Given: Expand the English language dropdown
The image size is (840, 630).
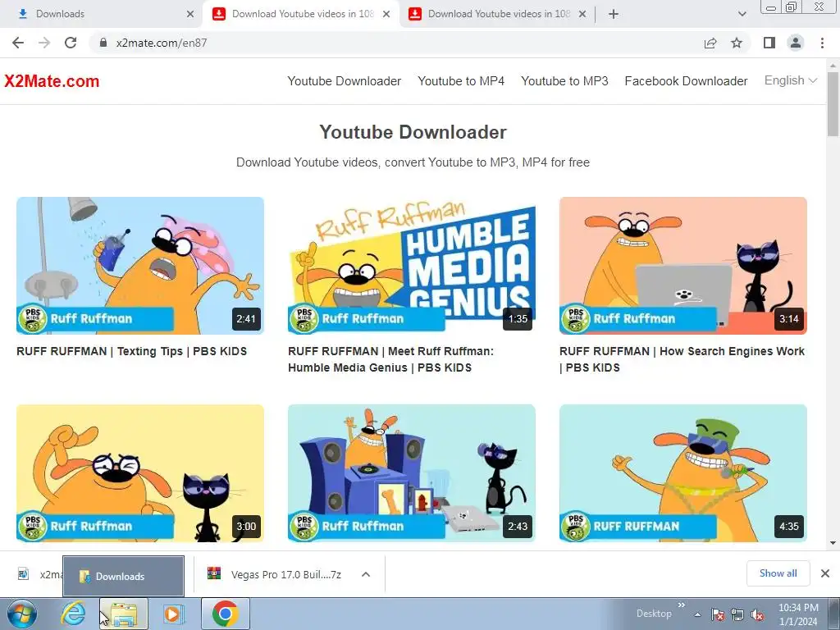Looking at the screenshot, I should click(790, 80).
